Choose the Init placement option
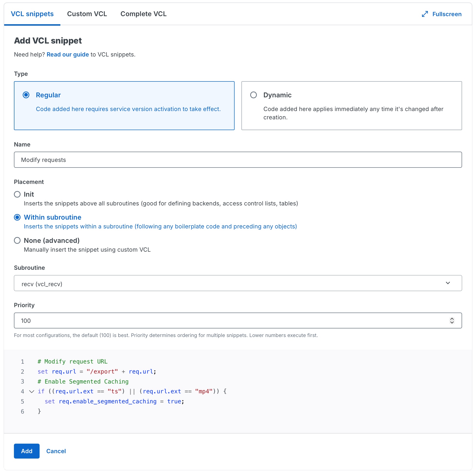The height and width of the screenshot is (472, 476). (x=17, y=194)
